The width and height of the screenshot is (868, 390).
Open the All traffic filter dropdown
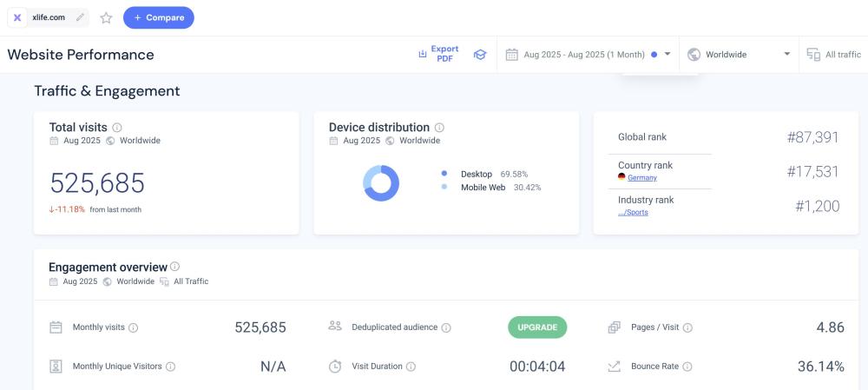tap(833, 54)
